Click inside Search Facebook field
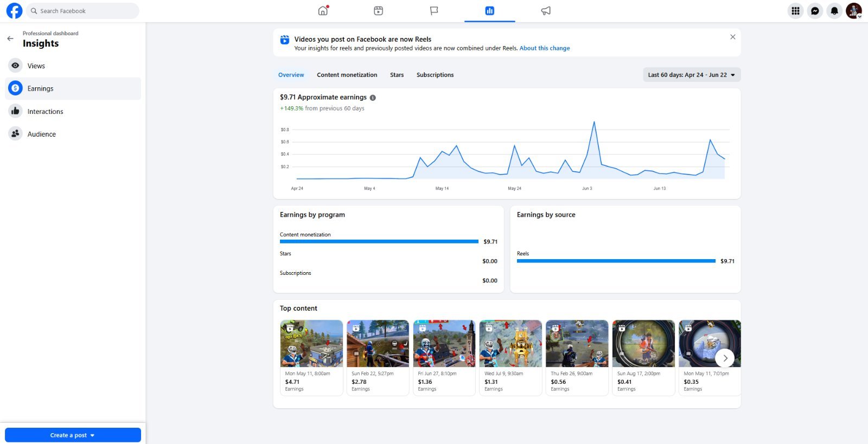This screenshot has width=868, height=444. (x=82, y=11)
